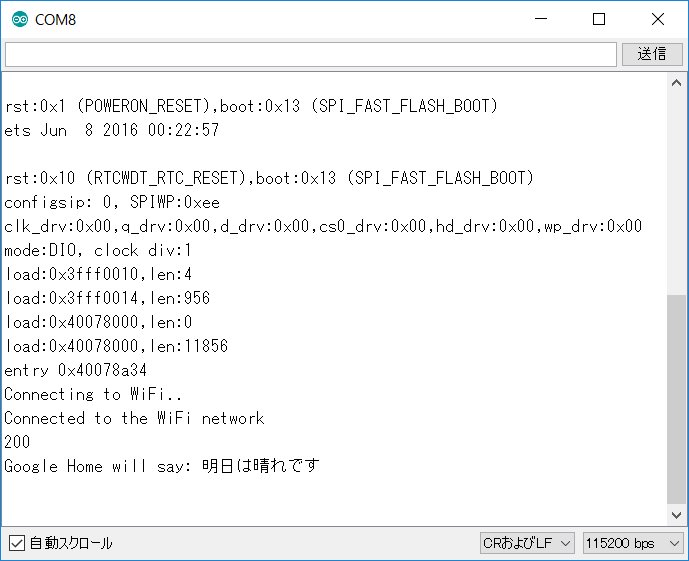689x561 pixels.
Task: Click the 'load:0x3fff0014,len:956' line
Action: click(x=107, y=298)
